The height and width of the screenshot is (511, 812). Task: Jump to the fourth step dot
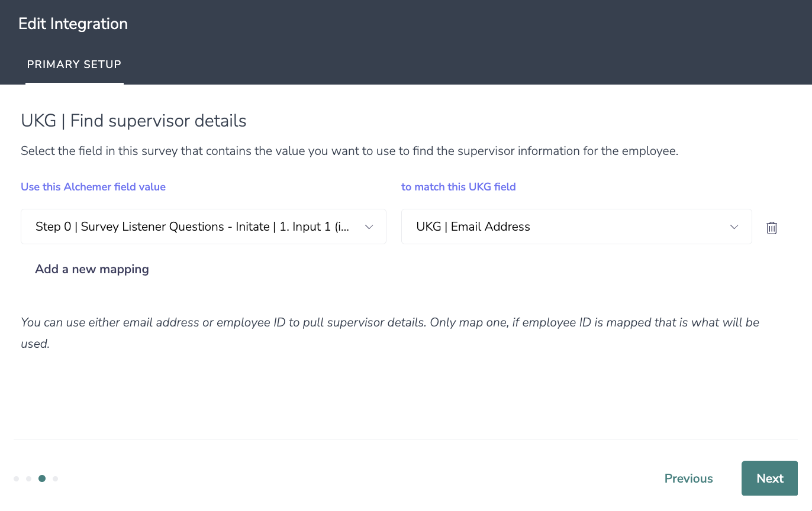[x=56, y=478]
